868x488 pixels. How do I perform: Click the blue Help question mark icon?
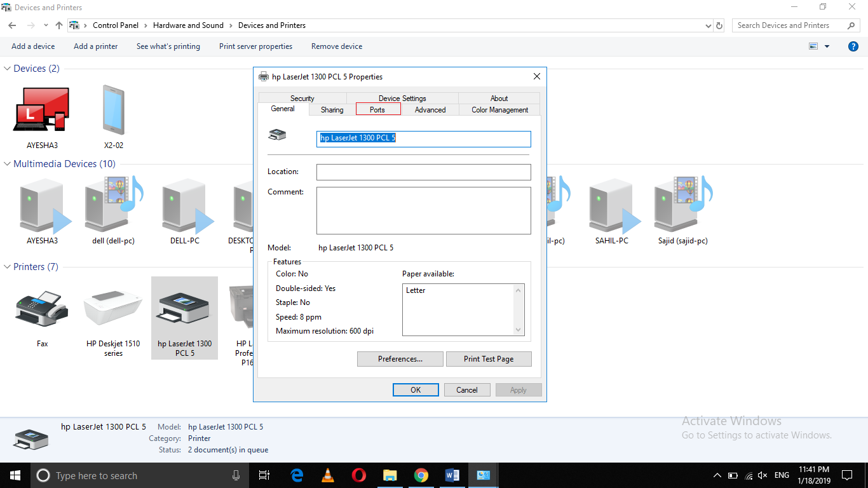pos(853,46)
